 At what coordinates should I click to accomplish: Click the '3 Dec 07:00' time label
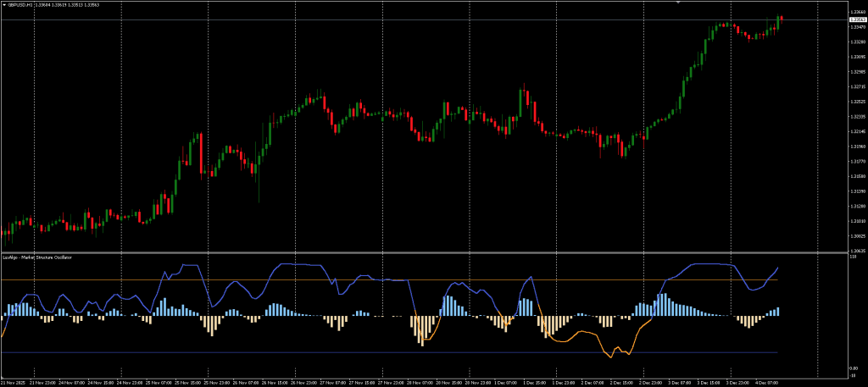tap(679, 382)
